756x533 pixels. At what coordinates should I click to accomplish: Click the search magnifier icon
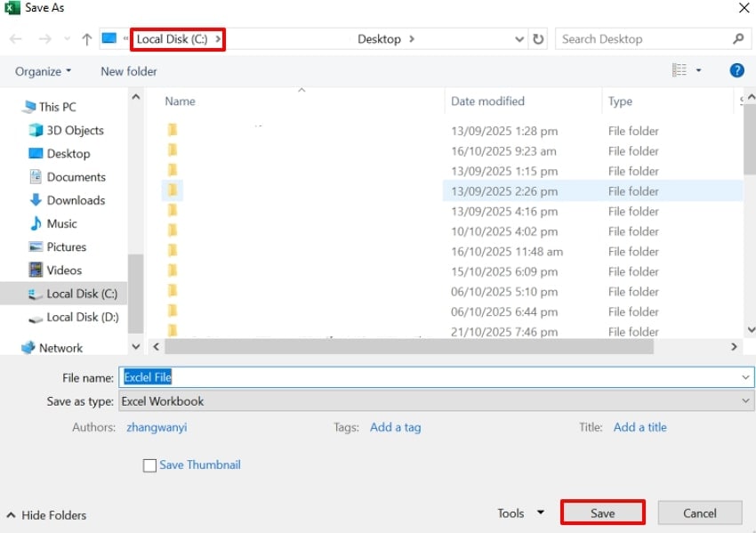point(738,39)
